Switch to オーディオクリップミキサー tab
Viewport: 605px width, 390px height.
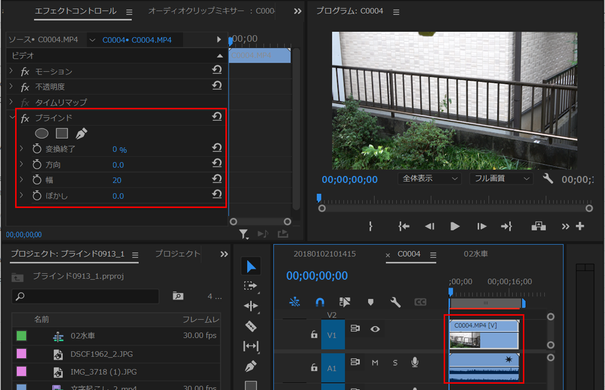point(212,11)
